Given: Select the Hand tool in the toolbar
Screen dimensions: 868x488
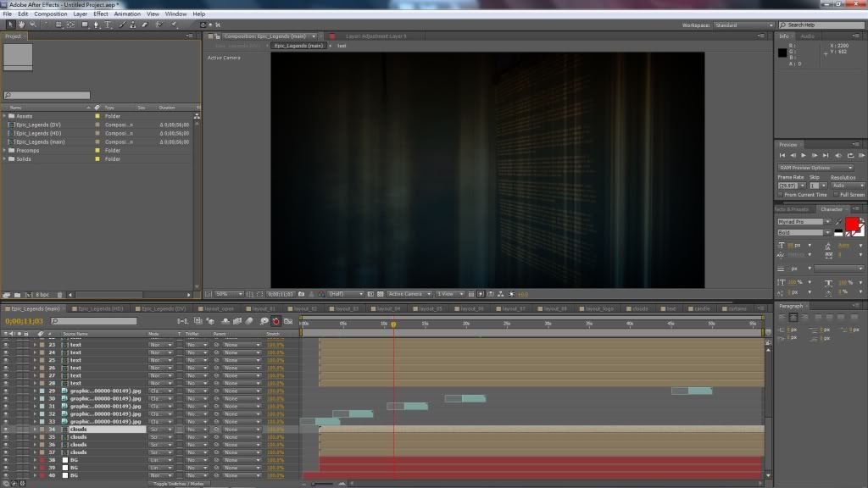Looking at the screenshot, I should click(x=21, y=25).
